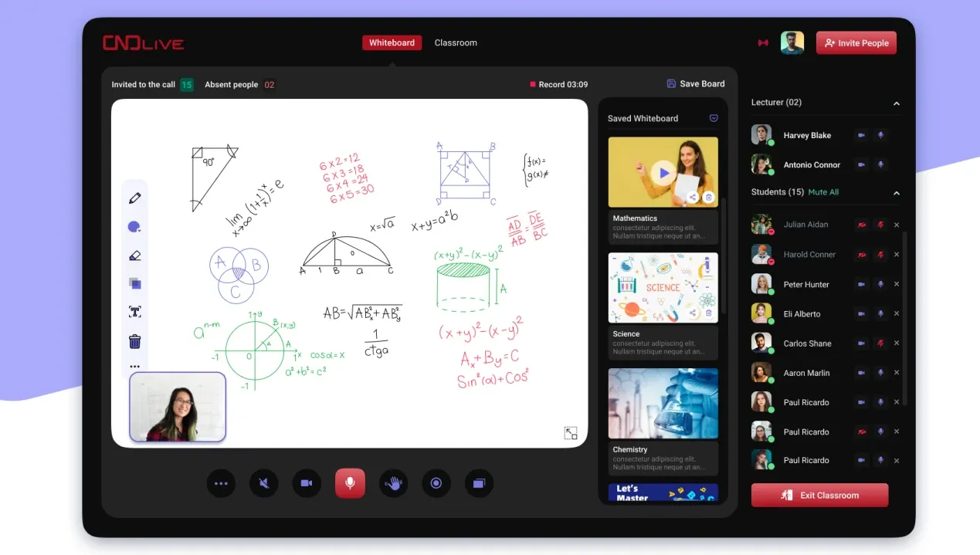The height and width of the screenshot is (555, 980).
Task: Open the Text tool
Action: [135, 311]
